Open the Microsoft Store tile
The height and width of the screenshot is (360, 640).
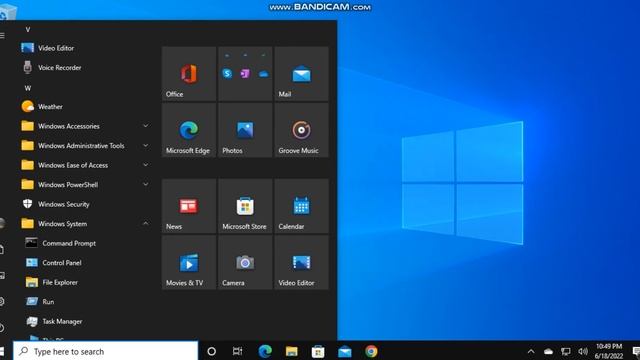245,206
